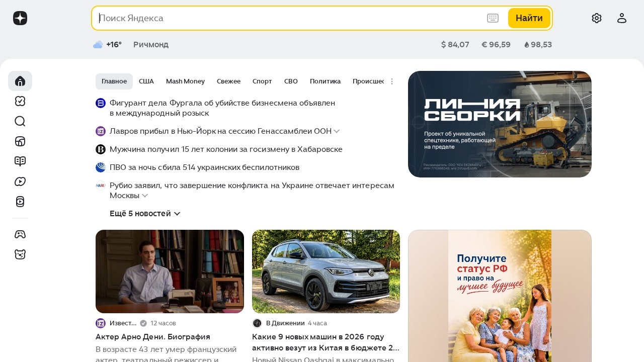The width and height of the screenshot is (644, 362).
Task: Open settings gear icon
Action: point(597,18)
